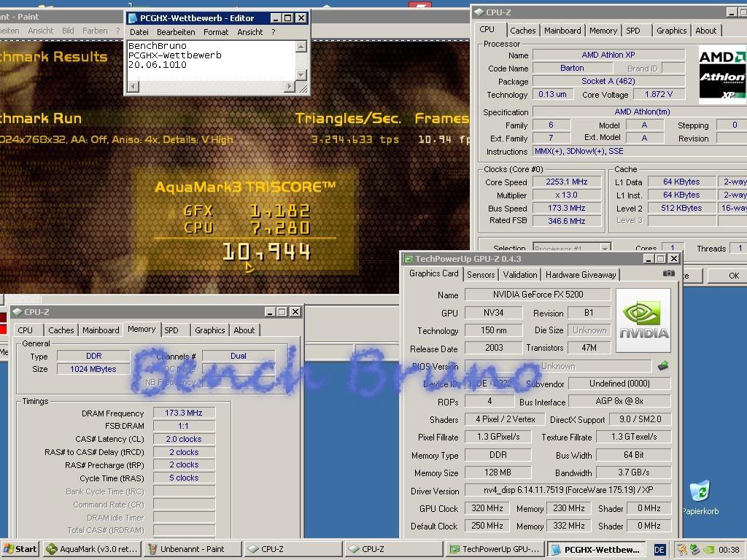Screen dimensions: 747x560
Task: Open CPU tab in lower CPU-Z window
Action: click(26, 330)
